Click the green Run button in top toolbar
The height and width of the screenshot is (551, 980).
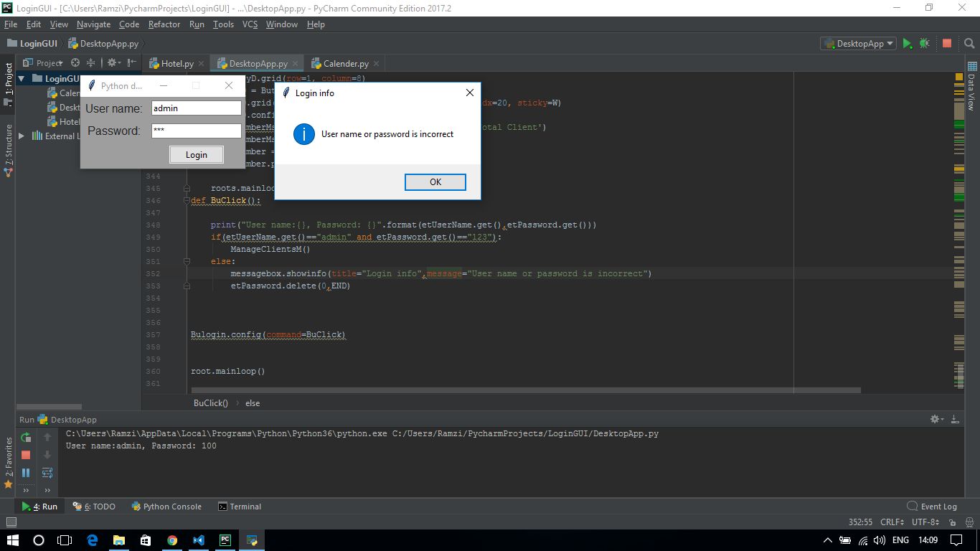(908, 44)
